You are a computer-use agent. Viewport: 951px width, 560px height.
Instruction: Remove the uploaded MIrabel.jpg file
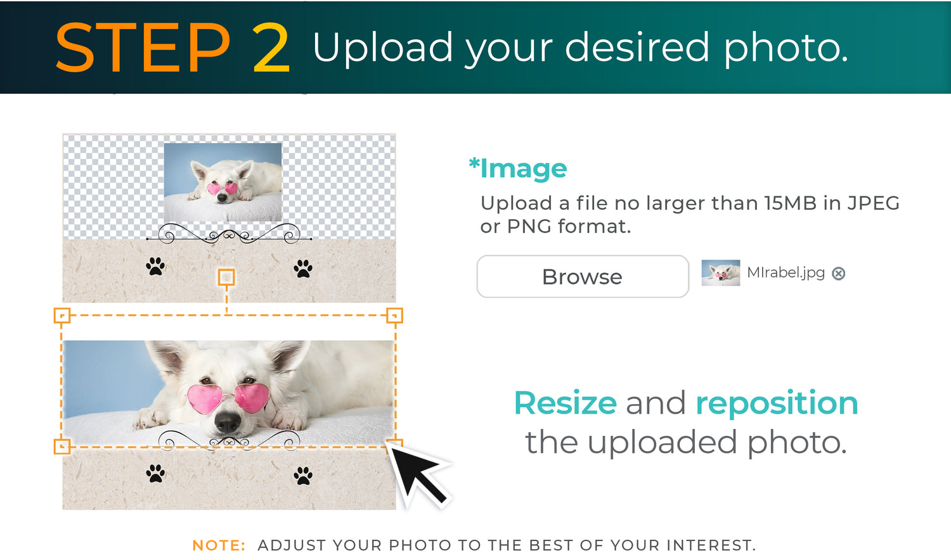coord(838,273)
